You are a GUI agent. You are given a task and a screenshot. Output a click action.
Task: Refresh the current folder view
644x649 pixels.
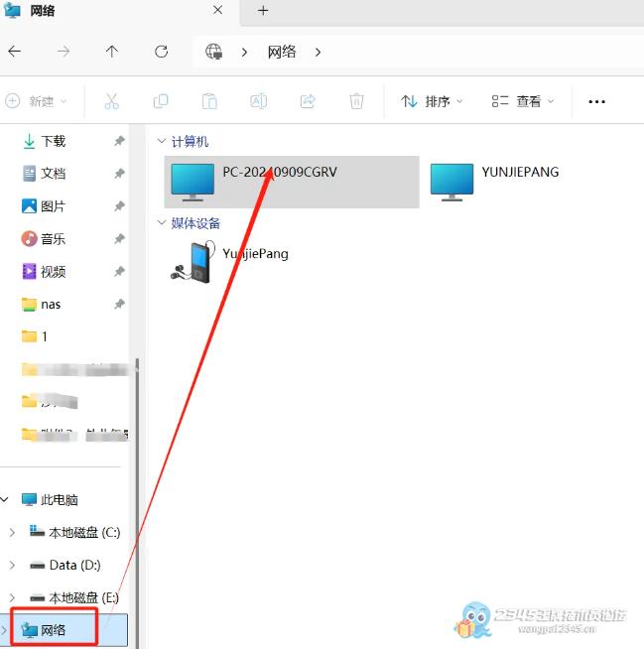[x=161, y=52]
